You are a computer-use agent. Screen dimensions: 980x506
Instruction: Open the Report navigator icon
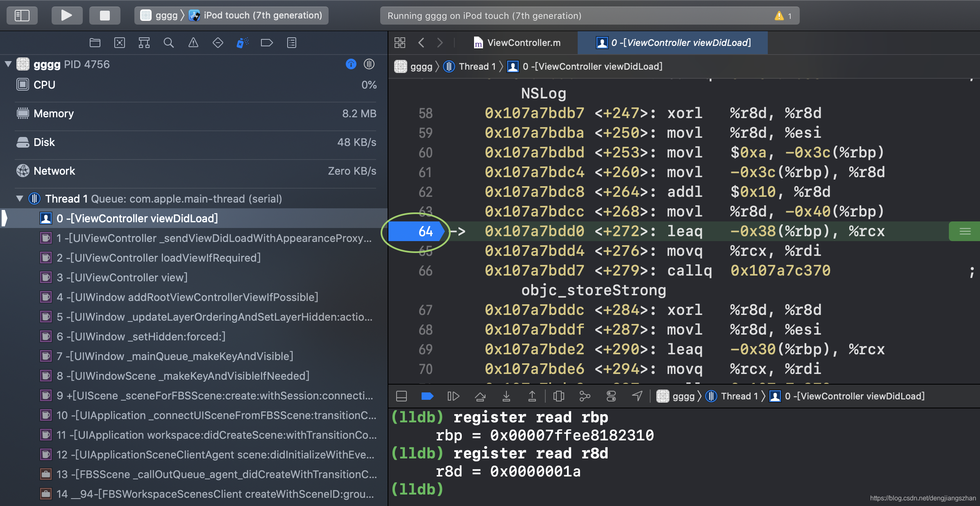291,43
